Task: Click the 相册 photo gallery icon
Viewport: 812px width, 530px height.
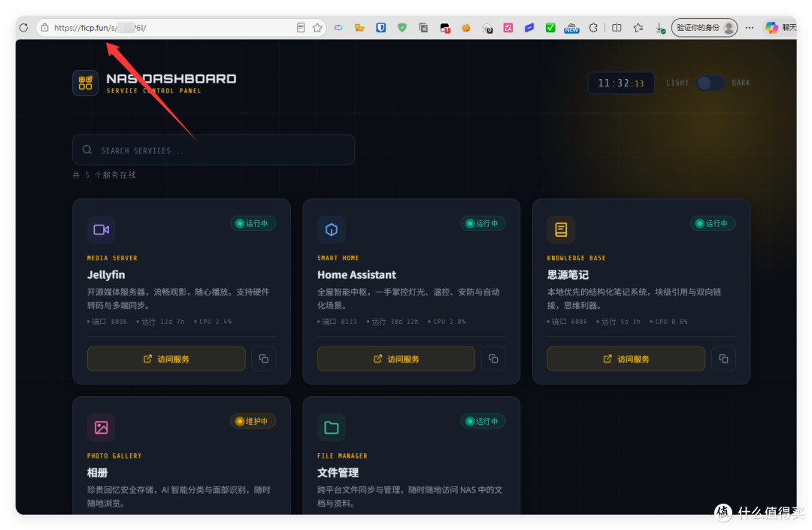Action: [101, 428]
